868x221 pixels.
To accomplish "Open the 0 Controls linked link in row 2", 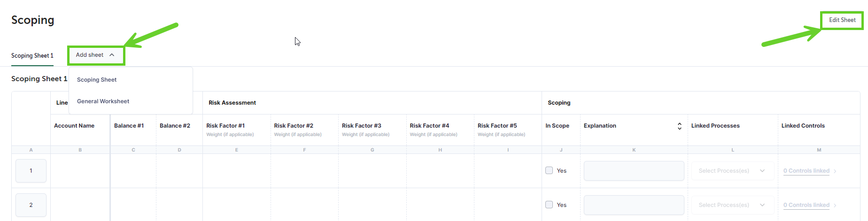I will point(806,205).
